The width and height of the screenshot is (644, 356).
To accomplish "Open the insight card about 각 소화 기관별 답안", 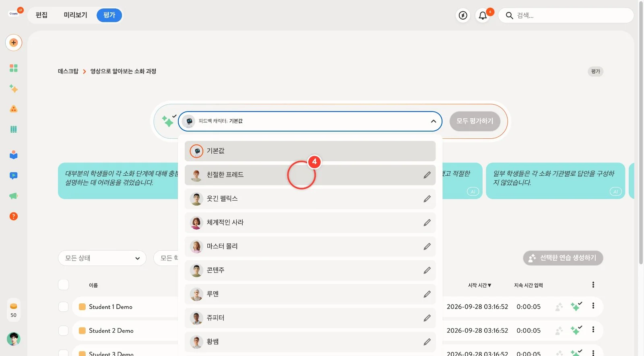I will pyautogui.click(x=555, y=181).
